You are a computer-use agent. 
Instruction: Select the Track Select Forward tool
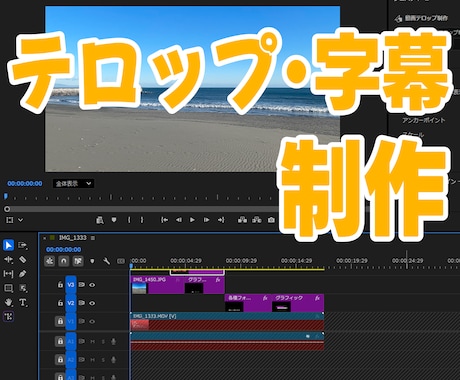pos(23,245)
